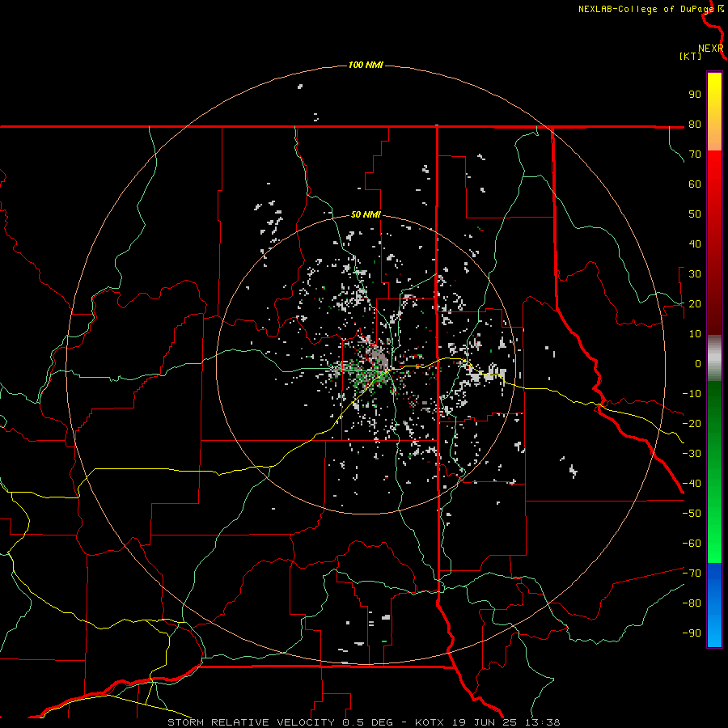Click the positive 10 scale label

695,334
